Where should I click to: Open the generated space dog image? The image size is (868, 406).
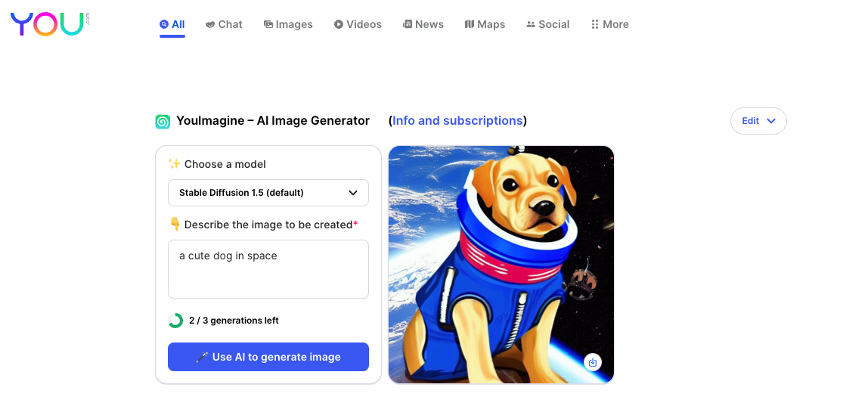[501, 265]
